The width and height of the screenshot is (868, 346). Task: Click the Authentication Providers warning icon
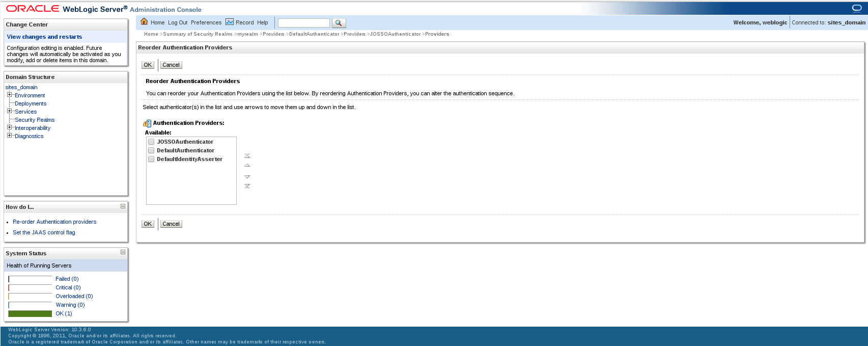pyautogui.click(x=147, y=123)
